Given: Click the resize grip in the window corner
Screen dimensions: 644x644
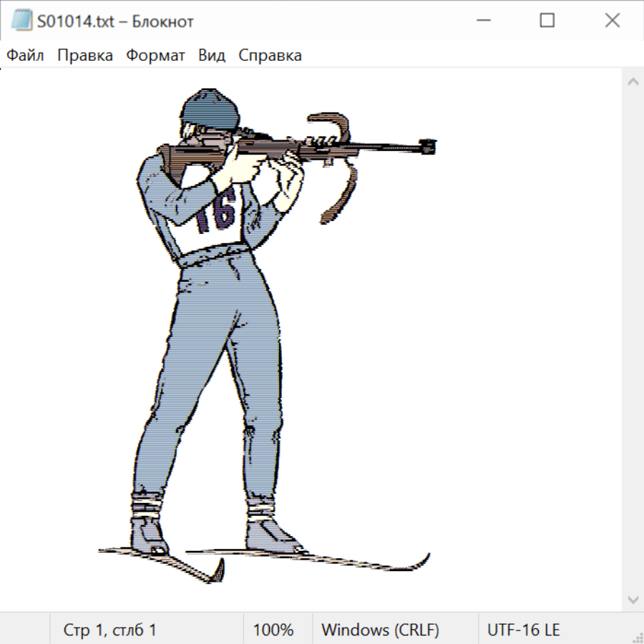Looking at the screenshot, I should [637, 637].
